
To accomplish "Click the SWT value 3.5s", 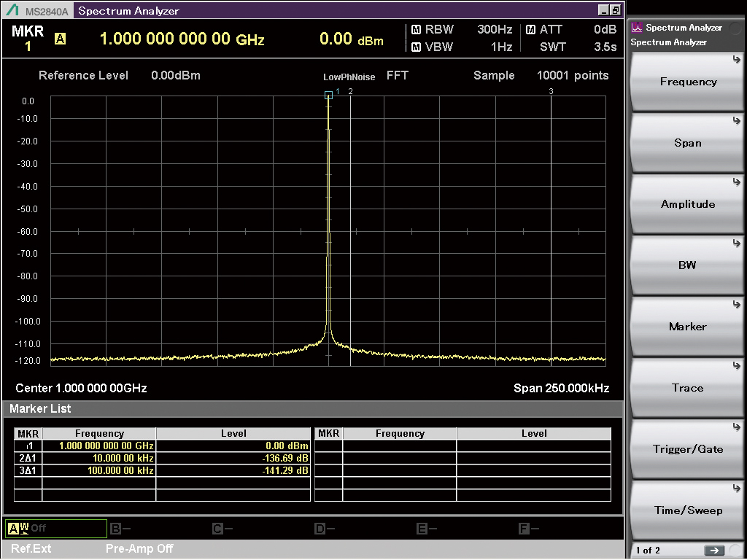I will (605, 47).
